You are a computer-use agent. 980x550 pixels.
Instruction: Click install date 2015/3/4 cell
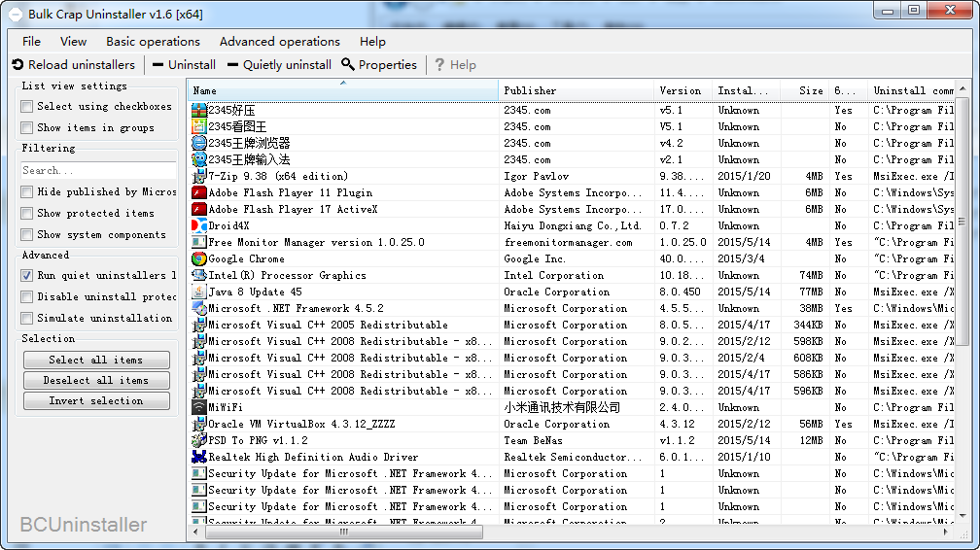(x=741, y=258)
